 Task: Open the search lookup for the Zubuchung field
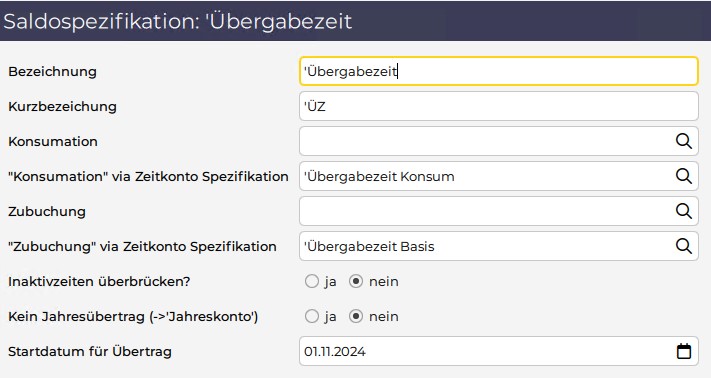(x=683, y=211)
